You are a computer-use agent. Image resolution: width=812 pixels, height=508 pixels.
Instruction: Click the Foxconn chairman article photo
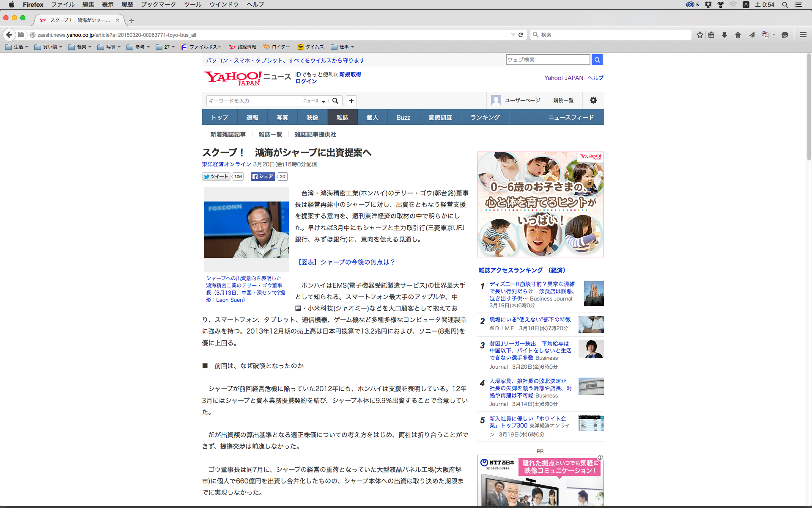(246, 229)
